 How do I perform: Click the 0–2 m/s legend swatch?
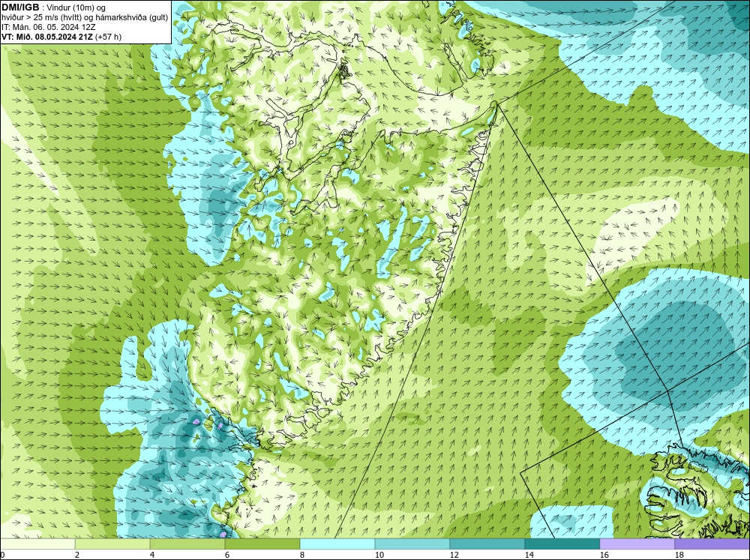[37, 544]
